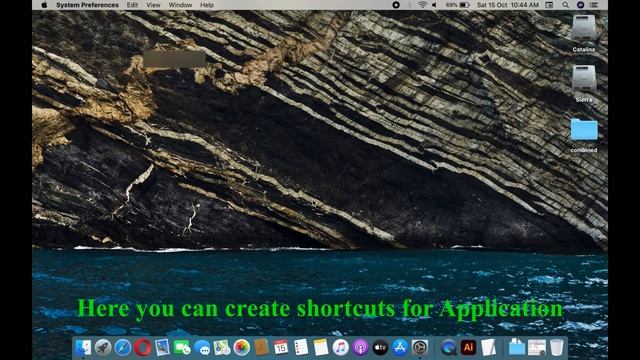Screen dimensions: 640x360
Task: Click the date and time Sat 15 Oct
Action: [508, 5]
